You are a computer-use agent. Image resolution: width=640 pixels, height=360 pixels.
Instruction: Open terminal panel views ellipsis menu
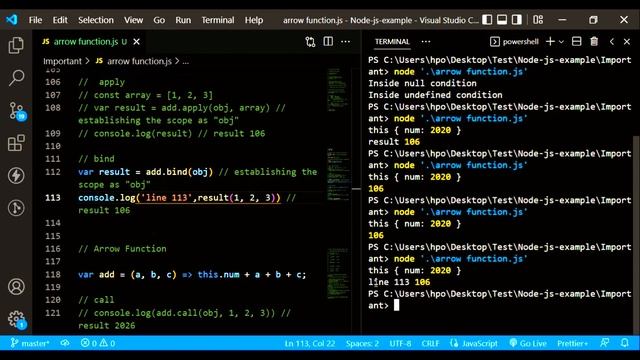pyautogui.click(x=426, y=42)
